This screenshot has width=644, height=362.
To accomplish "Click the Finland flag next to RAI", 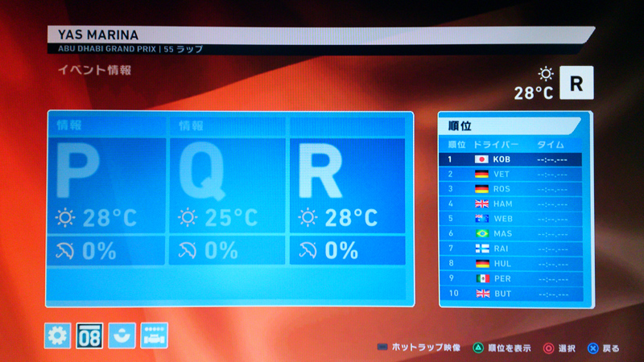I will [482, 249].
